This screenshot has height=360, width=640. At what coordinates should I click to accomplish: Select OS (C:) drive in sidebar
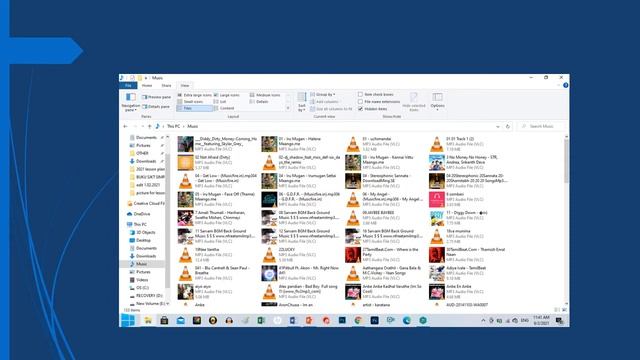(139, 288)
